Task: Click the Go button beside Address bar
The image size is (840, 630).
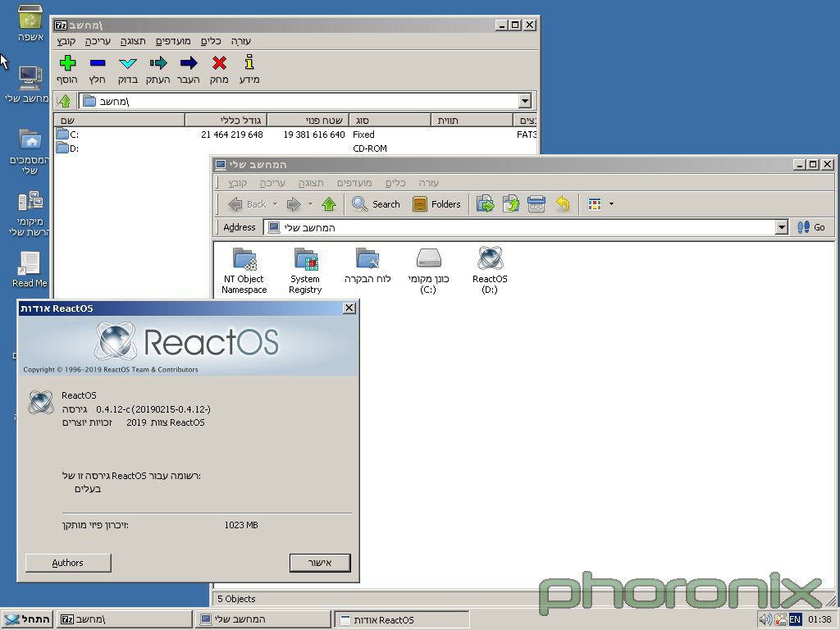Action: point(811,227)
